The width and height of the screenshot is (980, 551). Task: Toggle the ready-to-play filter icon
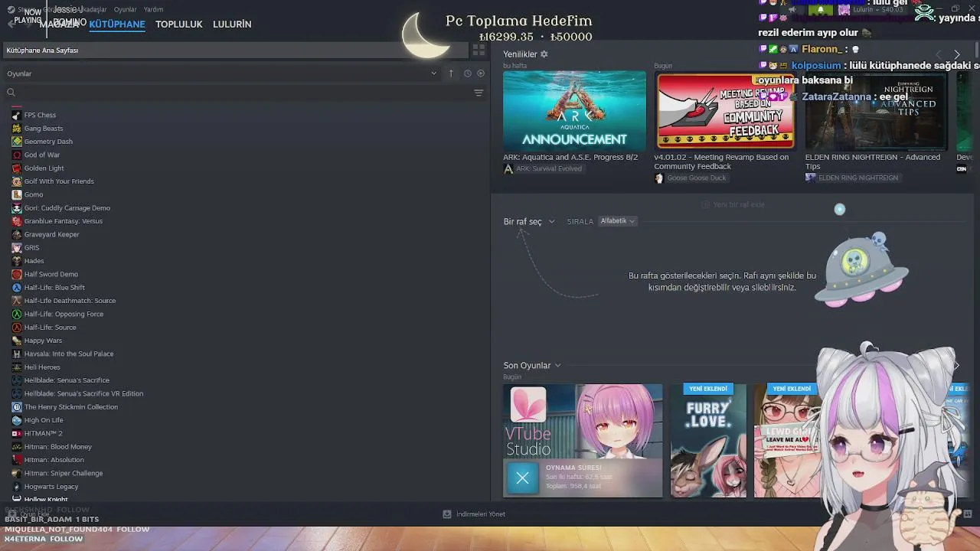(481, 73)
